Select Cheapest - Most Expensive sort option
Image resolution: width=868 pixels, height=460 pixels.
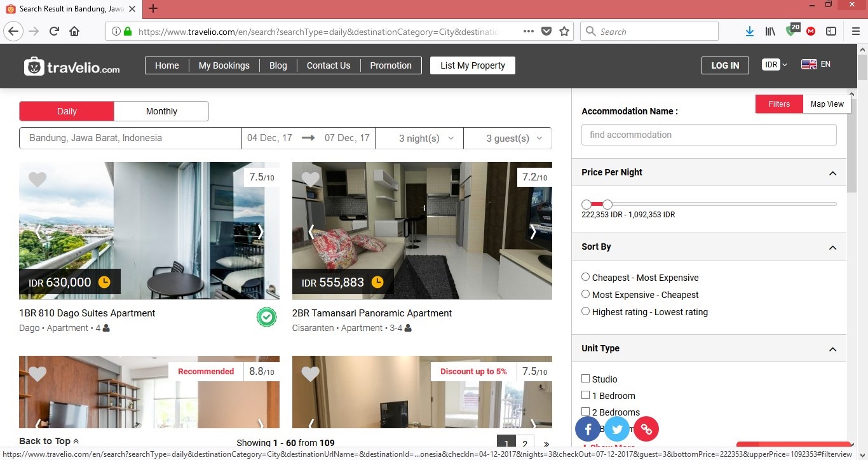point(586,277)
